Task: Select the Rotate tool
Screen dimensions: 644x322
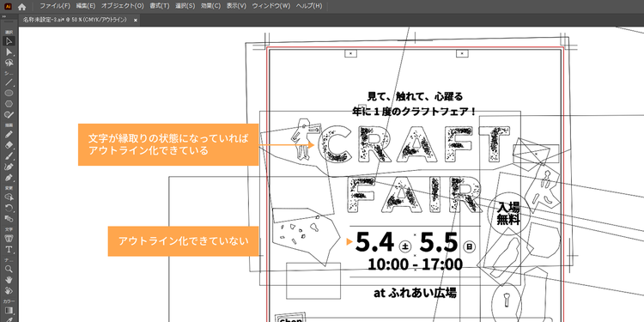Action: click(x=9, y=208)
